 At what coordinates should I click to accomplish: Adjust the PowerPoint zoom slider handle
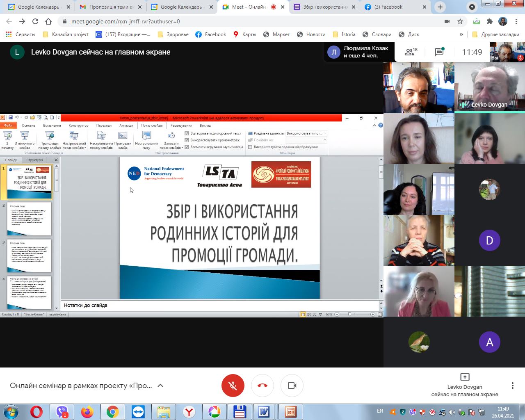349,315
